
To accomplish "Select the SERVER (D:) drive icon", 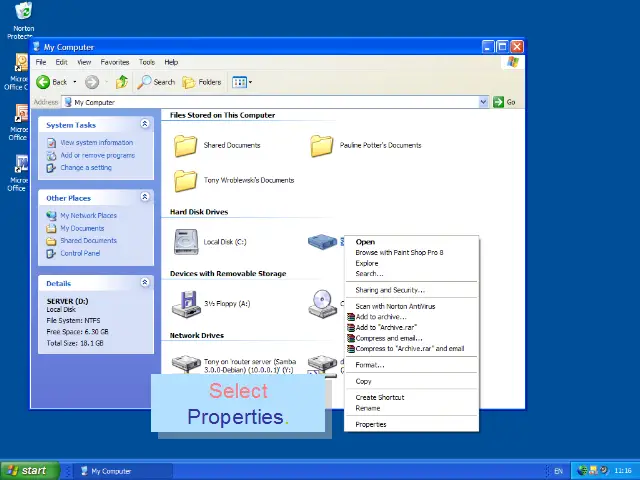I will point(322,242).
